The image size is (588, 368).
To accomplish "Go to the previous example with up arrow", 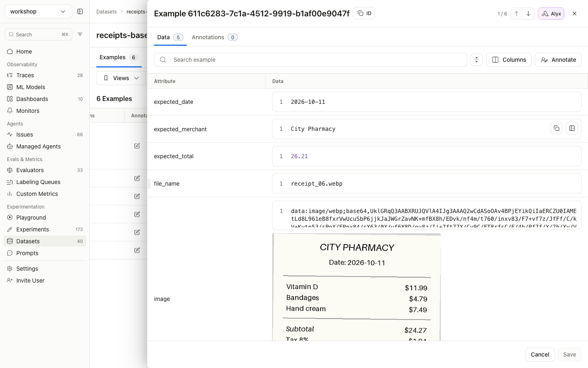I will click(516, 13).
